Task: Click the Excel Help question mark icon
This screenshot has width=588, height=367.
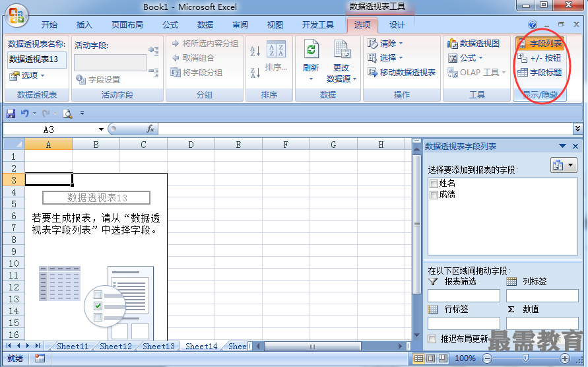Action: tap(533, 24)
